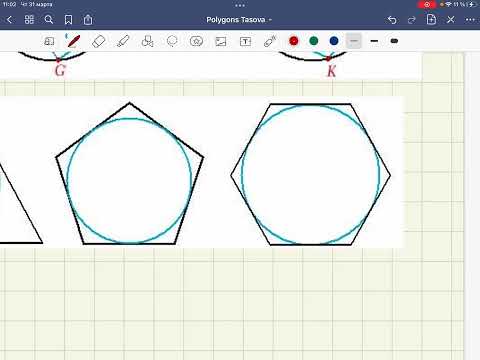Select the Lasso tool
This screenshot has height=360, width=480.
click(172, 41)
